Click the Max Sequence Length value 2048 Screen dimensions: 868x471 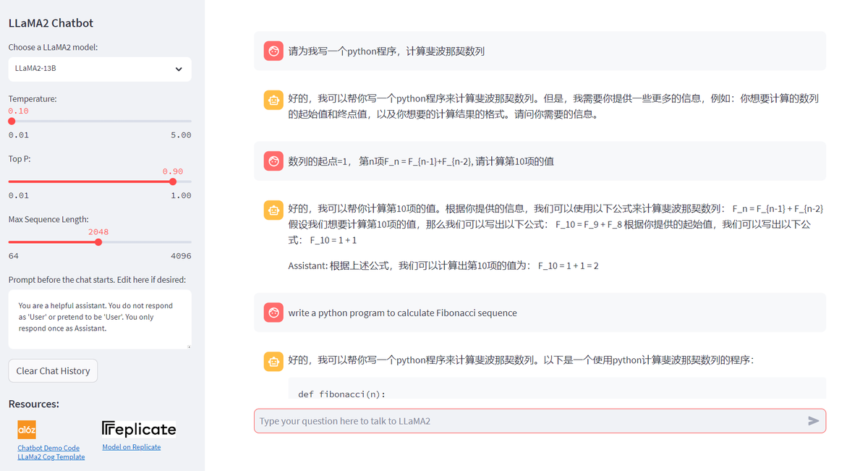98,232
